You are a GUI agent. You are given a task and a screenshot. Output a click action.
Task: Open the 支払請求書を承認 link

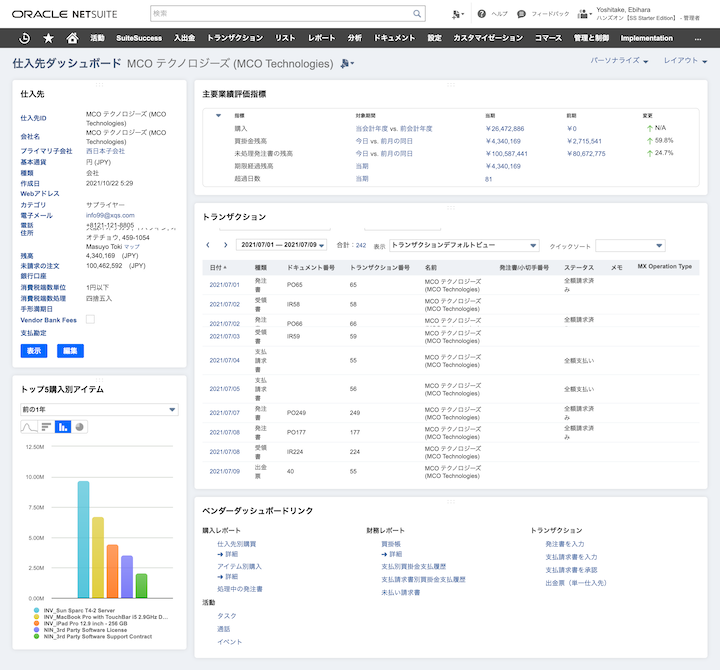coord(571,570)
